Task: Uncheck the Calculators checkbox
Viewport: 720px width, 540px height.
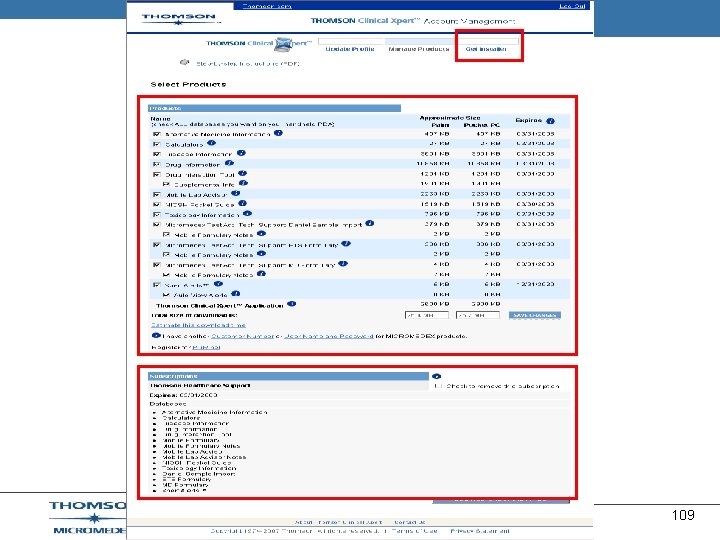Action: click(x=157, y=144)
